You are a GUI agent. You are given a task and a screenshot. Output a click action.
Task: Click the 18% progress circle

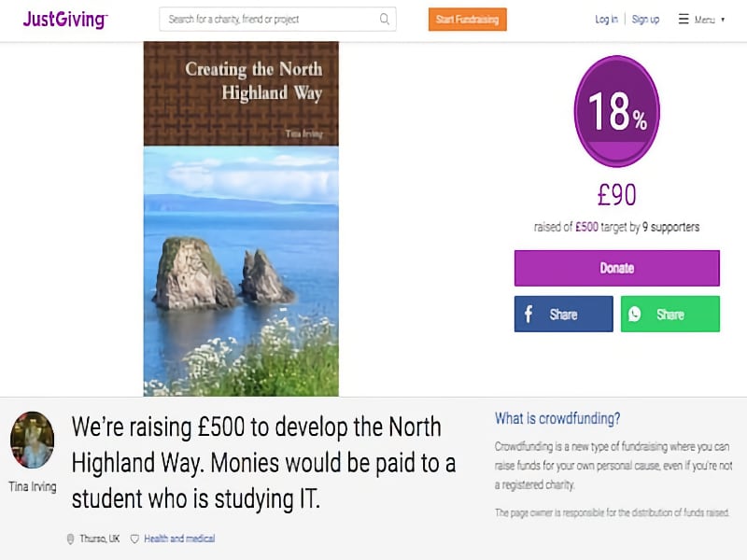tap(616, 110)
